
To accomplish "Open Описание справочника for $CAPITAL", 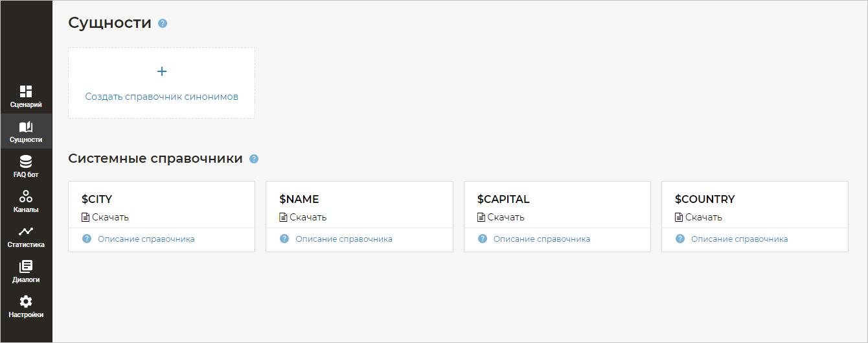I will 542,239.
